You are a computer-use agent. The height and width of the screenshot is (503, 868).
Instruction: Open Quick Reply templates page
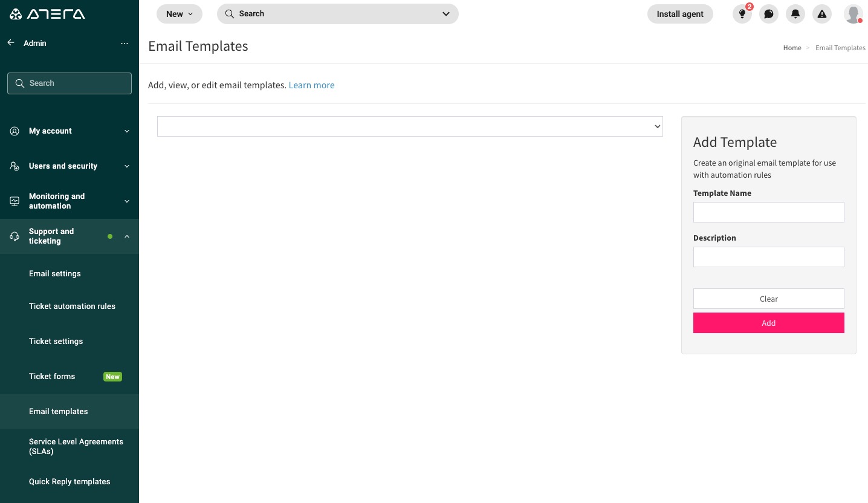tap(70, 481)
